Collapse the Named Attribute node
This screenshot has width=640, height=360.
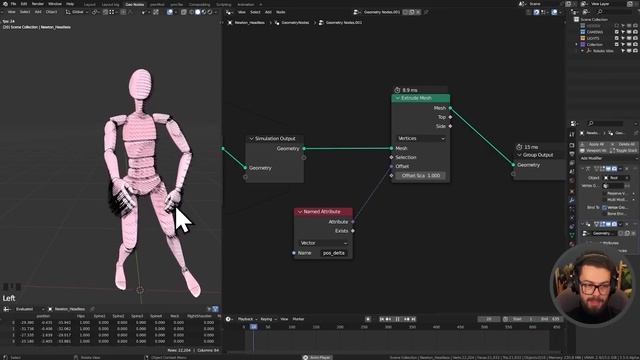pos(300,212)
